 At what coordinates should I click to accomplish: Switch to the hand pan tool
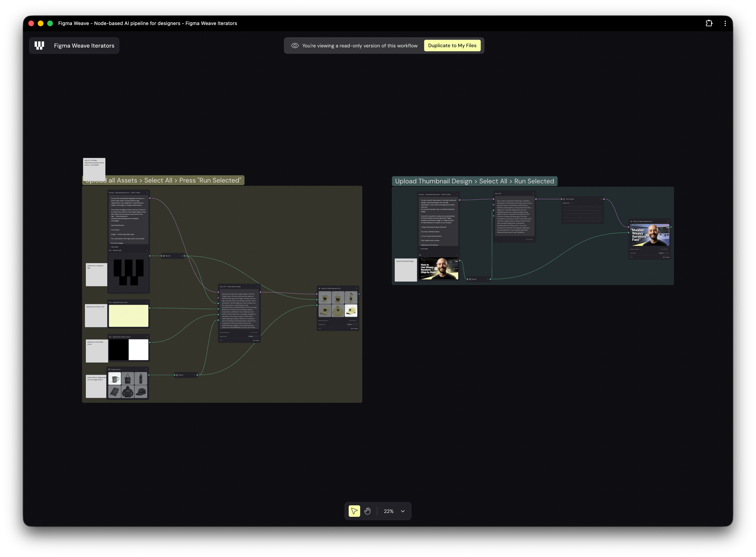coord(367,511)
